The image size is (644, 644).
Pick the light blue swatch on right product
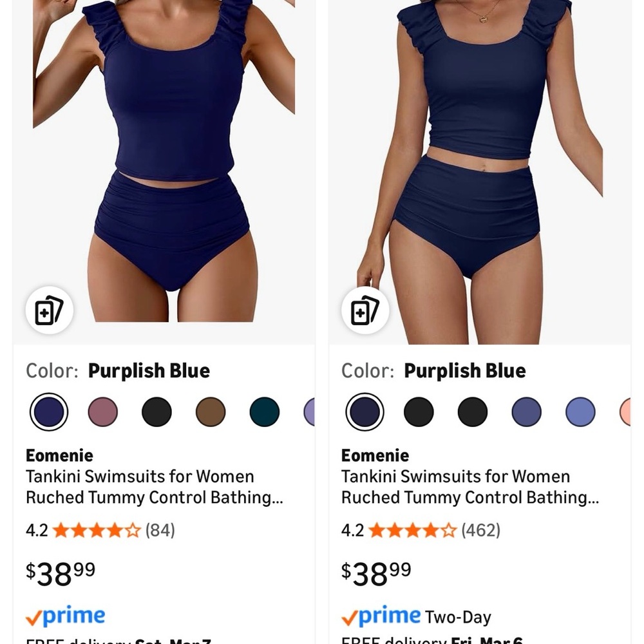tap(580, 411)
